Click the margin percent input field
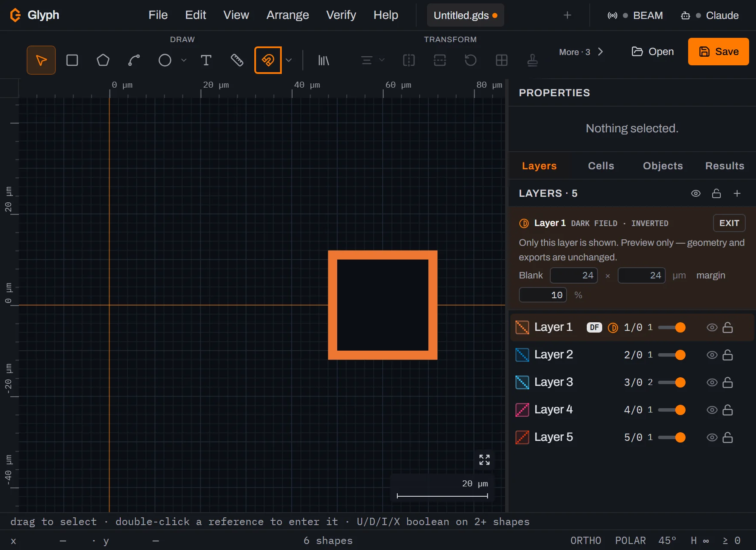756x550 pixels. tap(543, 295)
